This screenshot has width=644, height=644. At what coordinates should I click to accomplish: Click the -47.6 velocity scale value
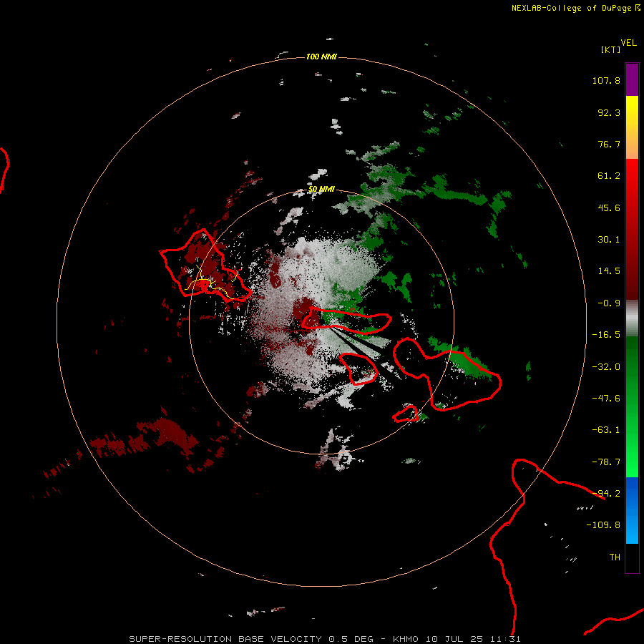pos(606,399)
